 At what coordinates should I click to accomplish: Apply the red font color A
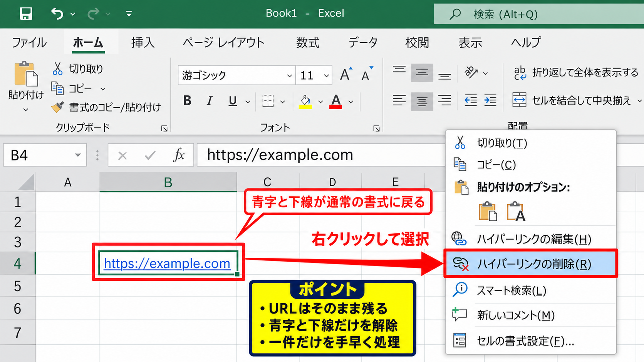pyautogui.click(x=336, y=102)
